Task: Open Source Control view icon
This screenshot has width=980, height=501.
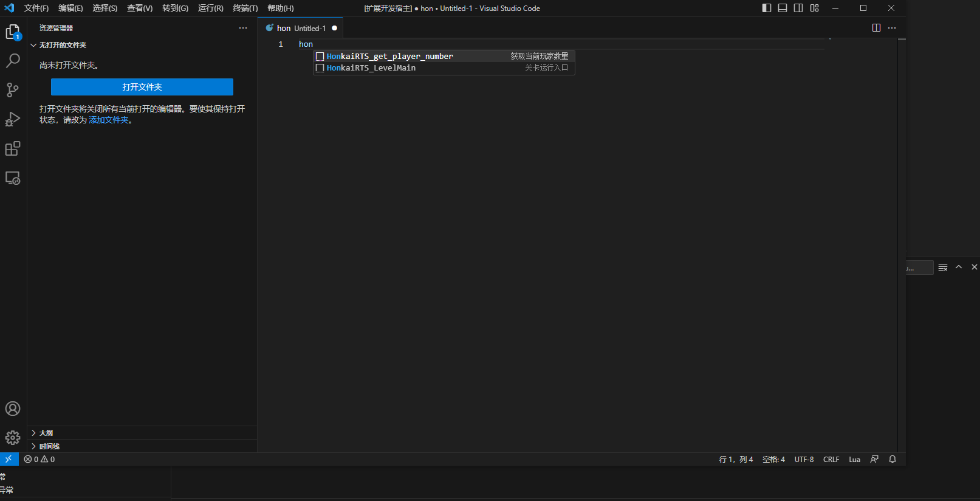Action: [13, 90]
